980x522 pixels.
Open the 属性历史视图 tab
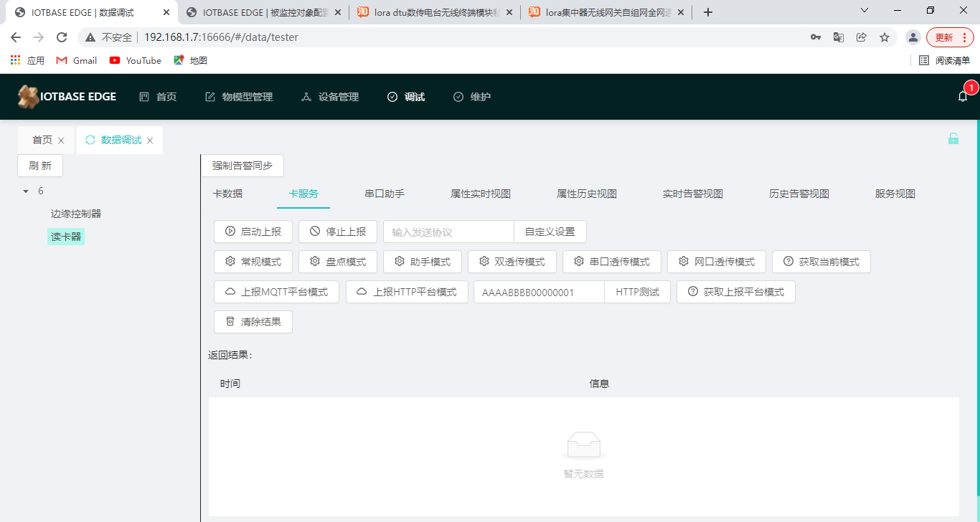pyautogui.click(x=587, y=194)
